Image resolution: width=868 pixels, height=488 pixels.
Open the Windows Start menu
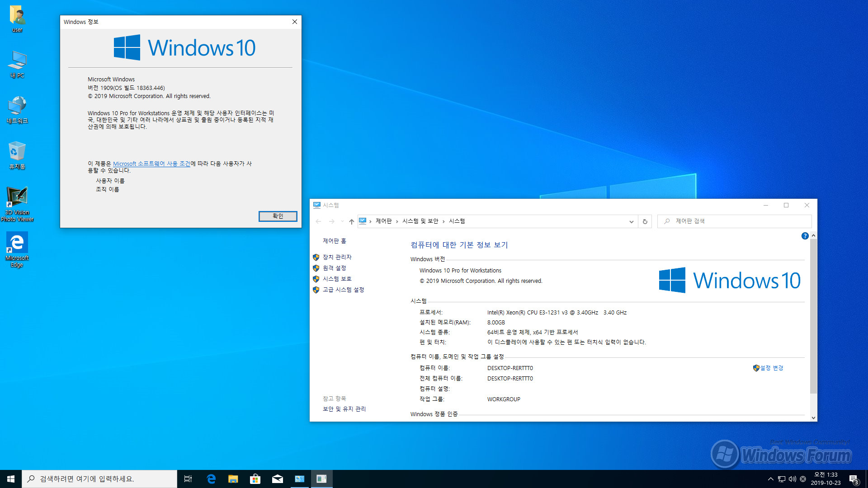pyautogui.click(x=11, y=479)
